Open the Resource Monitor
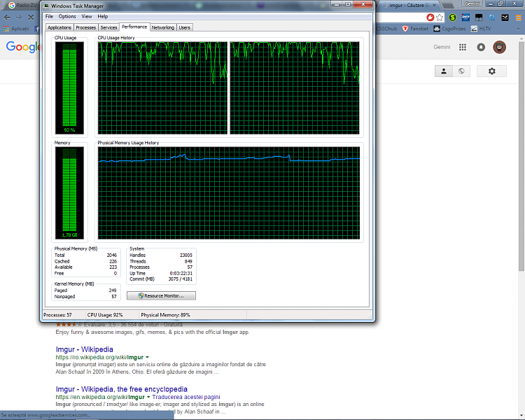This screenshot has width=525, height=420. 161,295
